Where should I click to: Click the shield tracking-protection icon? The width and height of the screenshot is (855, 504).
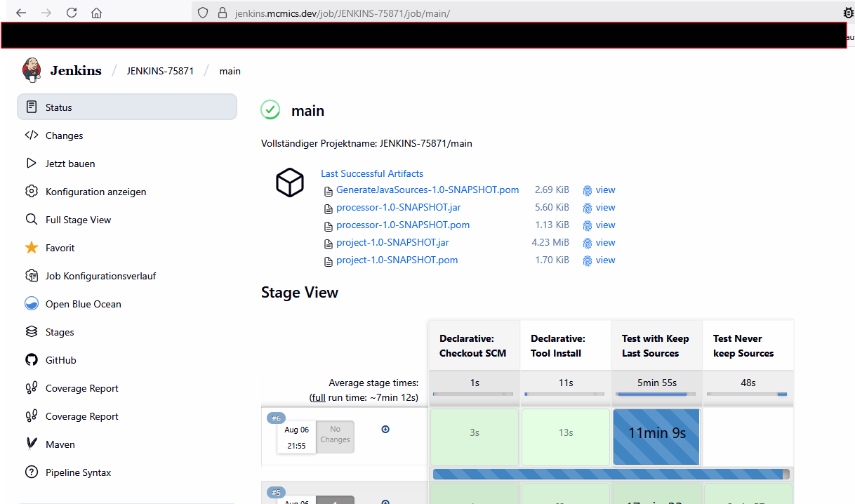click(203, 13)
